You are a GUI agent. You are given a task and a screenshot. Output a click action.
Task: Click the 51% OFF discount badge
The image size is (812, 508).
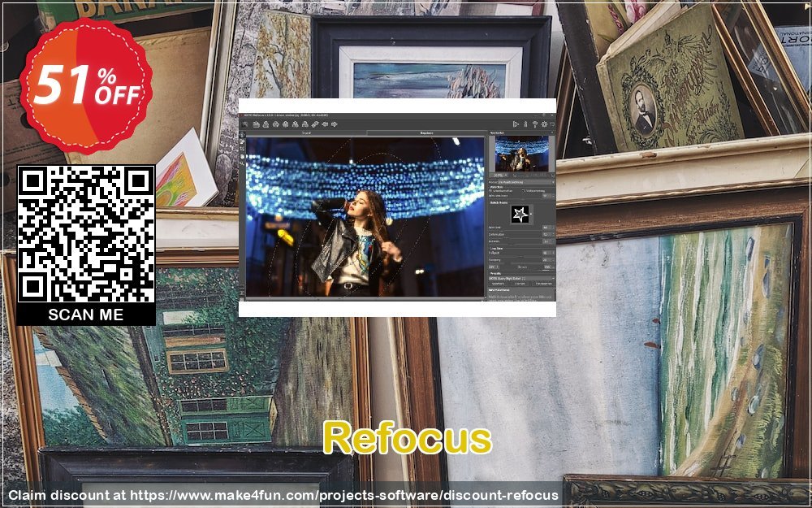[x=86, y=85]
